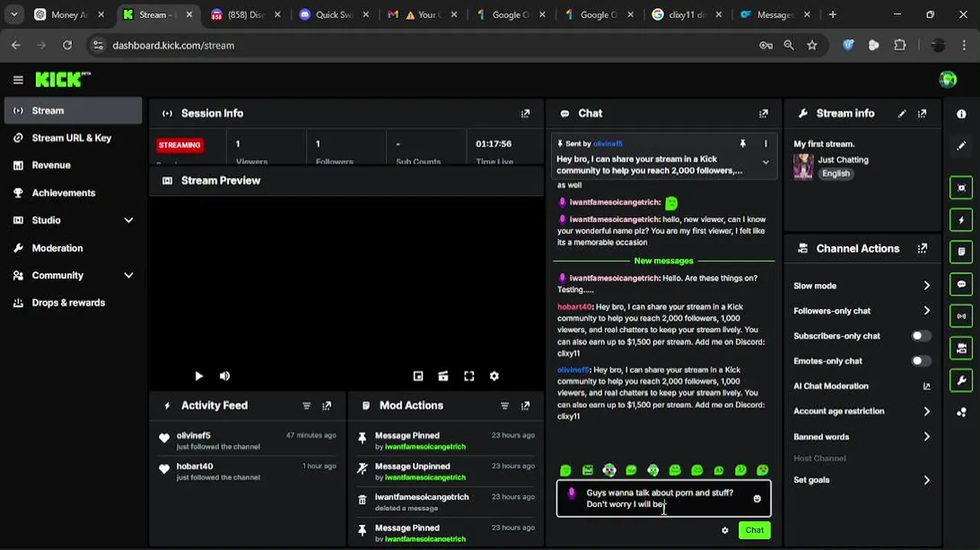The image size is (980, 550).
Task: Open Stream URL & Key page
Action: (x=72, y=138)
